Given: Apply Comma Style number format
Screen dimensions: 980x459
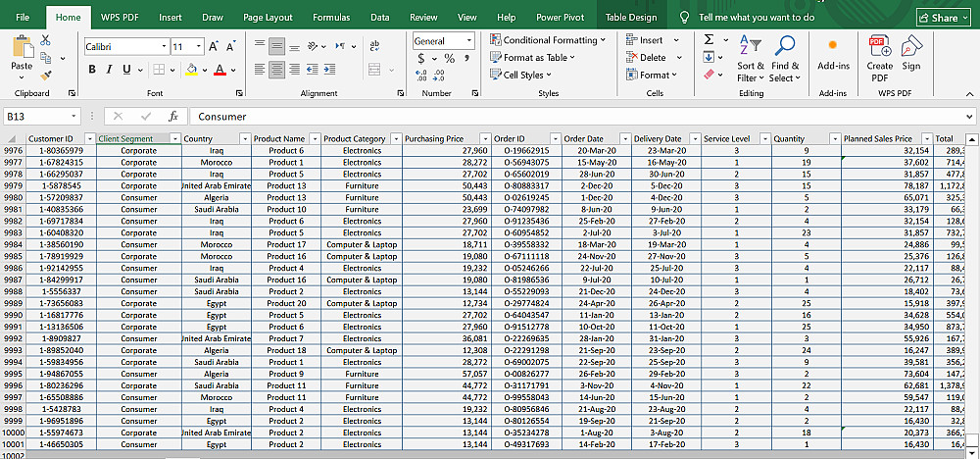Looking at the screenshot, I should click(x=467, y=59).
